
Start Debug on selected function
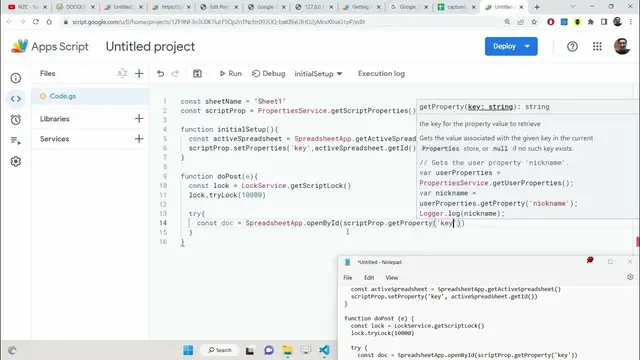coord(269,73)
